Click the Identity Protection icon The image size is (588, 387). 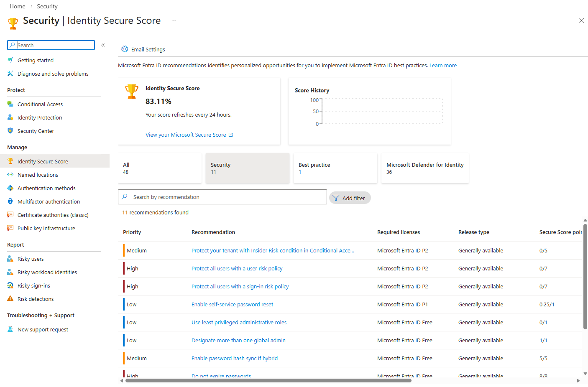click(x=10, y=117)
